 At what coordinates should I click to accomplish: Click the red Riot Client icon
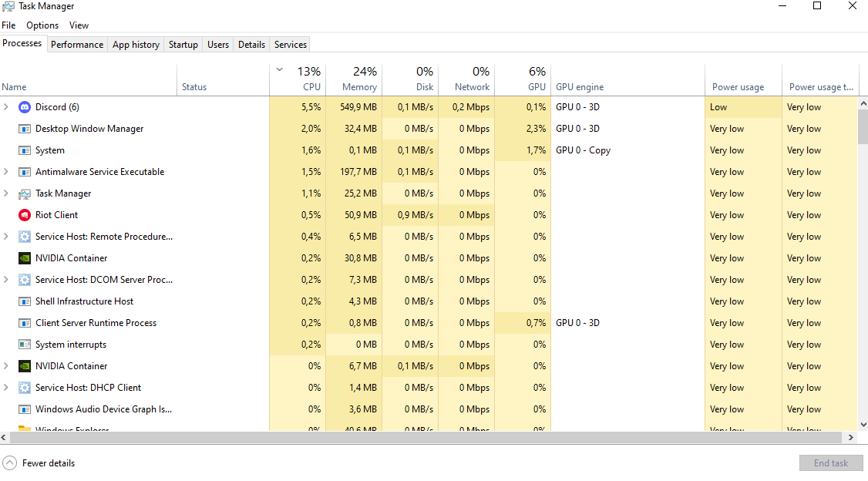(x=25, y=215)
